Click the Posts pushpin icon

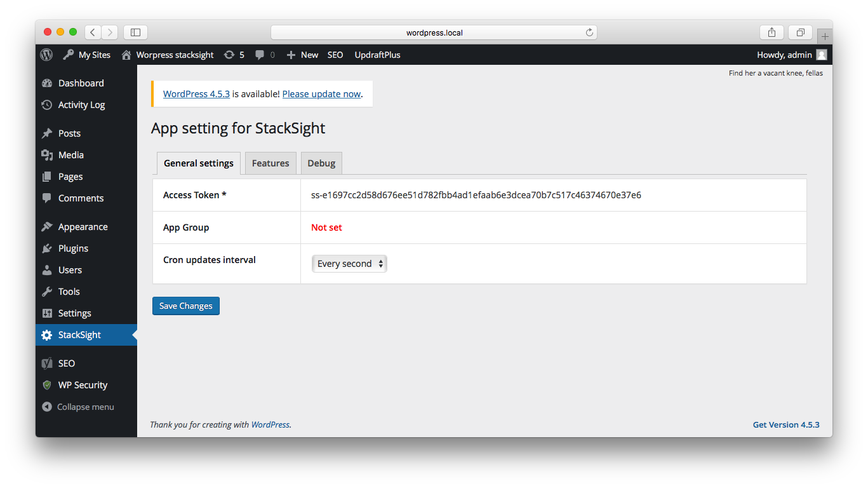click(47, 133)
